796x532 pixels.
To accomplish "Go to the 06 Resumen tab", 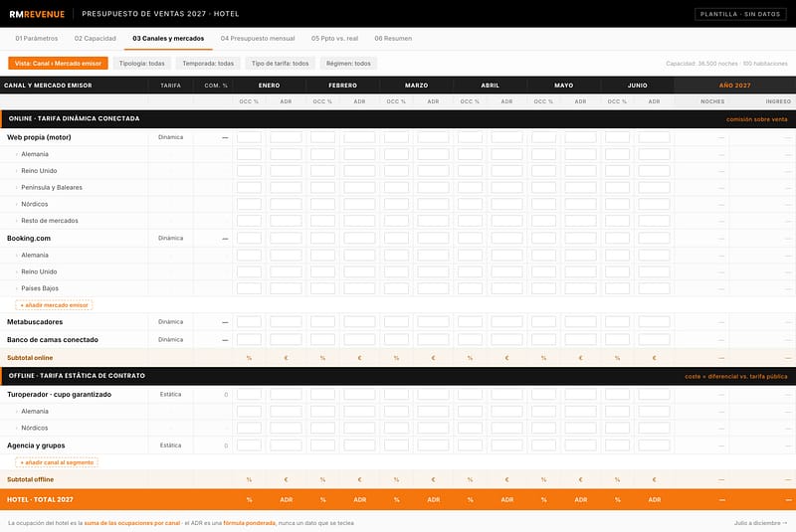I will tap(393, 39).
